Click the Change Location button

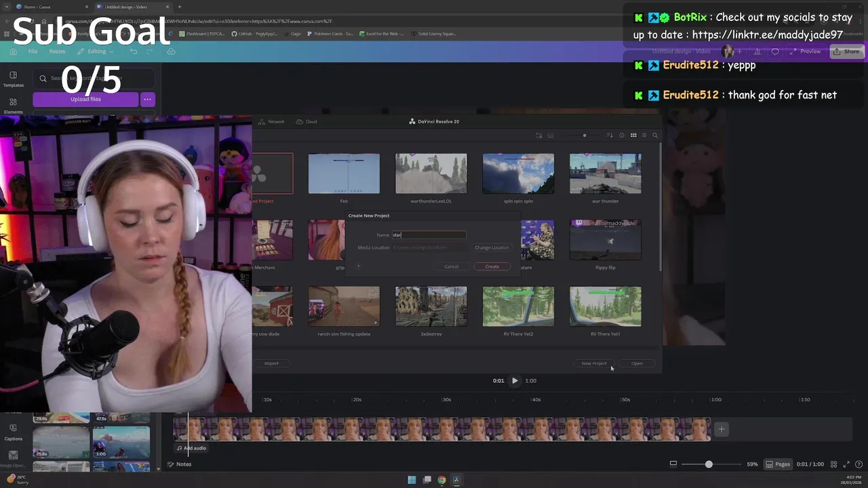pyautogui.click(x=492, y=247)
